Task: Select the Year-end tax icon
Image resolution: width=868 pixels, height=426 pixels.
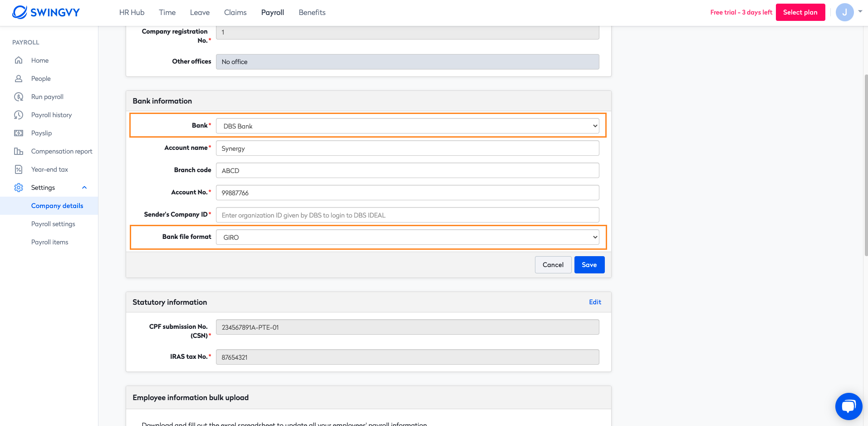Action: click(x=18, y=169)
